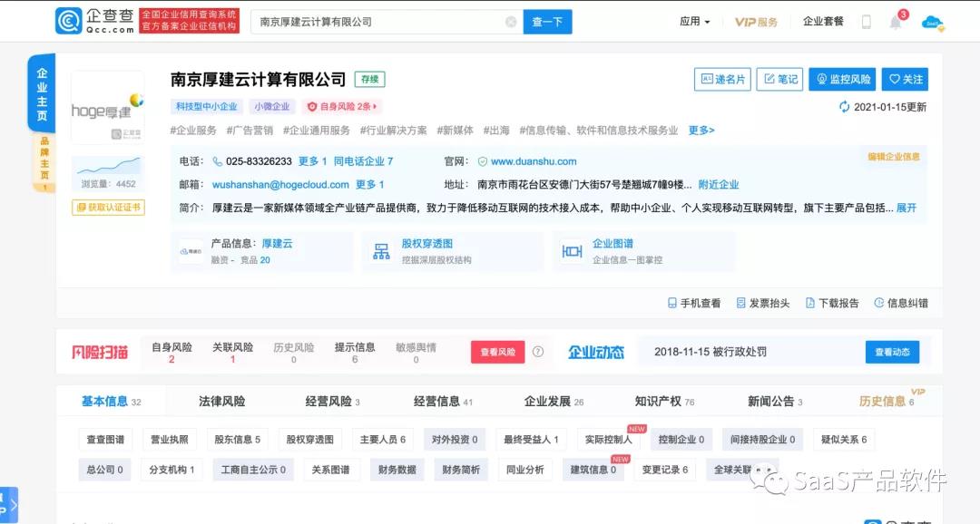Screen dimensions: 980x524
Task: Click the refresh update icon beside 2021-01-15
Action: click(845, 107)
